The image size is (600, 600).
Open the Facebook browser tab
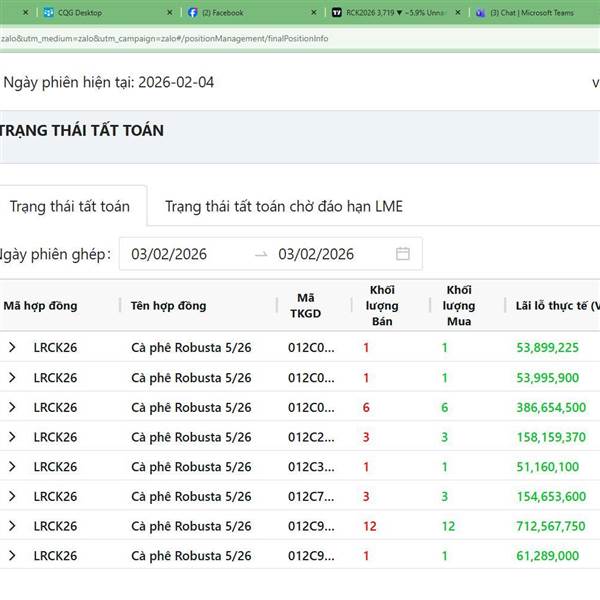click(x=222, y=12)
